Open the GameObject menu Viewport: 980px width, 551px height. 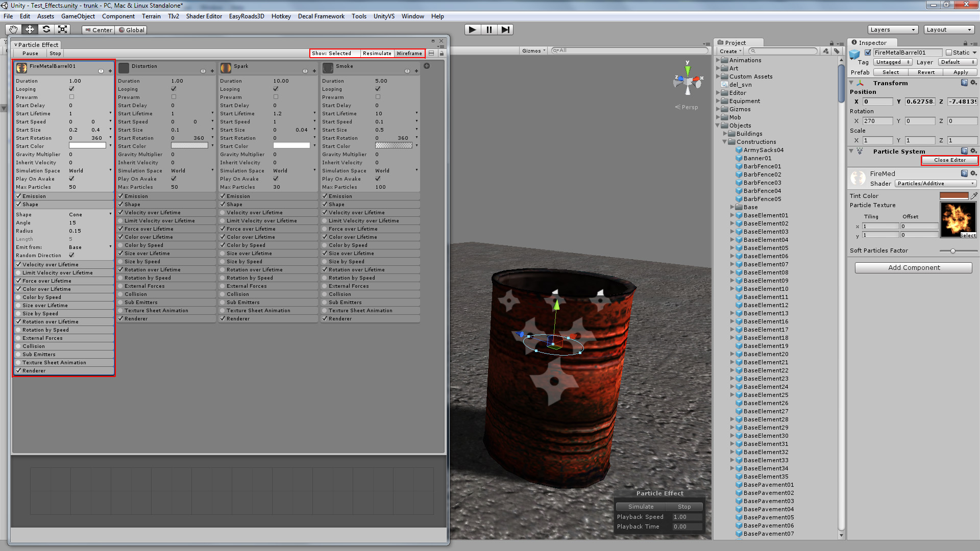(78, 16)
